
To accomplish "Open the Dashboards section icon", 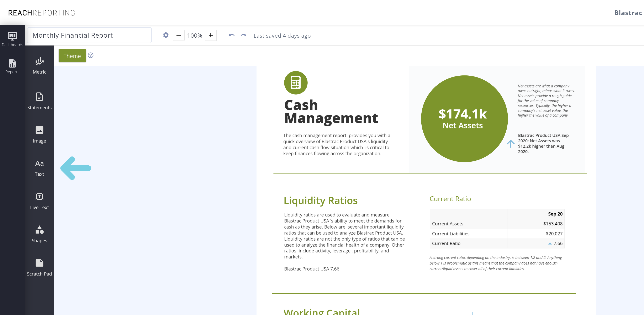I will tap(12, 39).
